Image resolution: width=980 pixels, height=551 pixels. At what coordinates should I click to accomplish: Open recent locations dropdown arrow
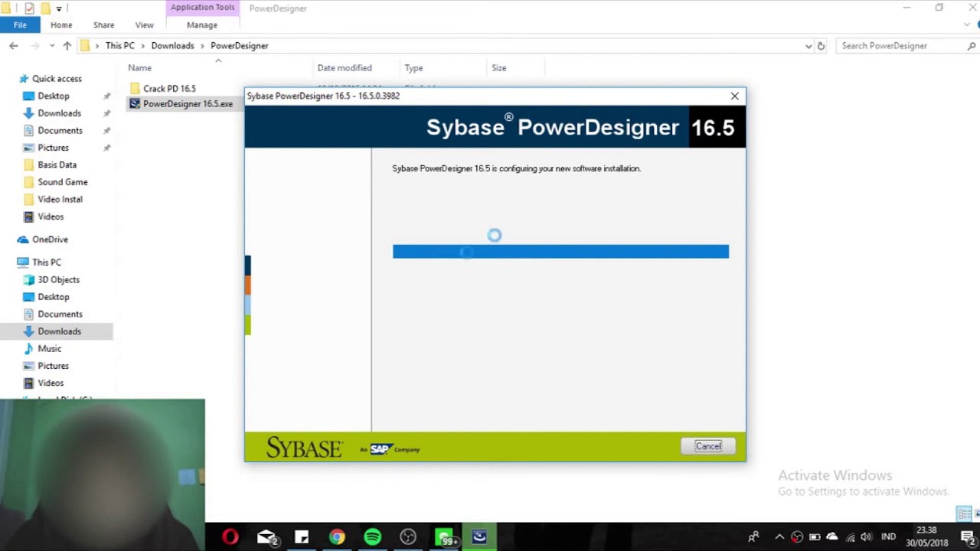tap(52, 46)
